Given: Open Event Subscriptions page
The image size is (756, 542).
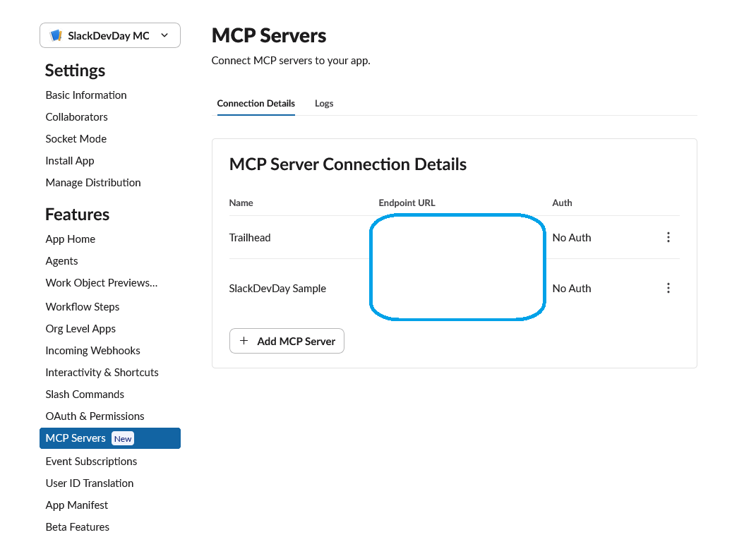Looking at the screenshot, I should (91, 462).
